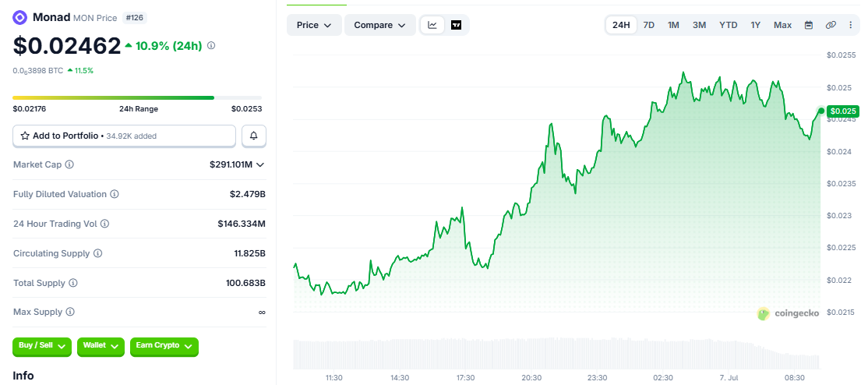Click the $2.479B valuation value
The width and height of the screenshot is (868, 385).
tap(248, 194)
